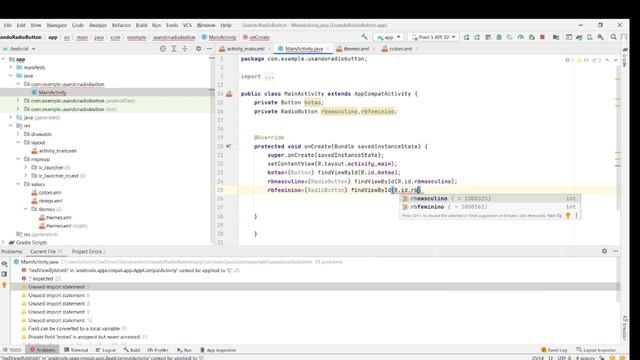Select rbfeminino autocomplete suggestion

(x=490, y=207)
